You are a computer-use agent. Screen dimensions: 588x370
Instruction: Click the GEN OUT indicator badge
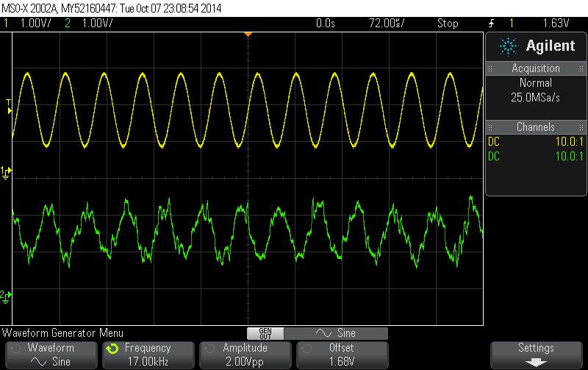coord(265,333)
